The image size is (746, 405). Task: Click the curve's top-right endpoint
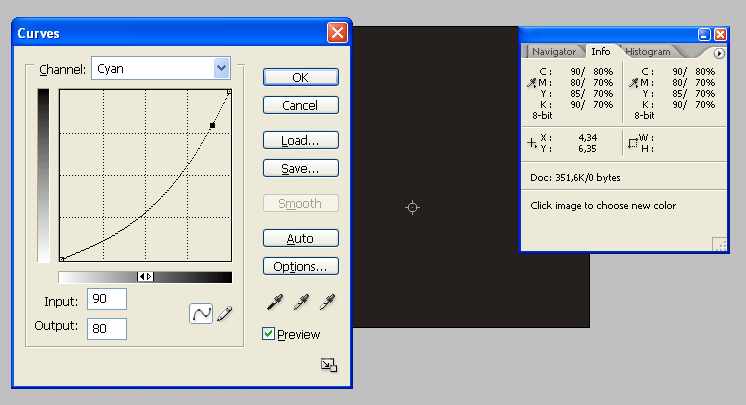[229, 92]
